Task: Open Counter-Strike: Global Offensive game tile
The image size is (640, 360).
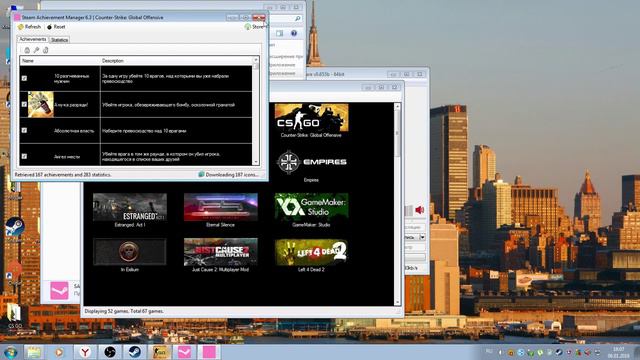Action: pos(311,120)
